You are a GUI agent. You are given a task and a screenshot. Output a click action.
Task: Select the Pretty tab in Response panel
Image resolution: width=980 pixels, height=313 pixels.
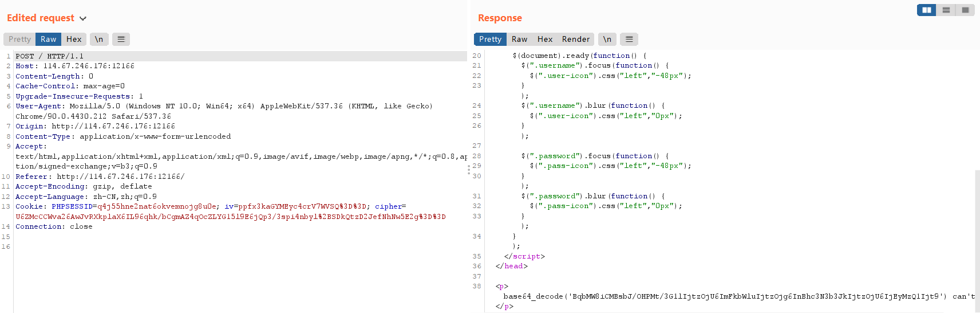(x=490, y=39)
